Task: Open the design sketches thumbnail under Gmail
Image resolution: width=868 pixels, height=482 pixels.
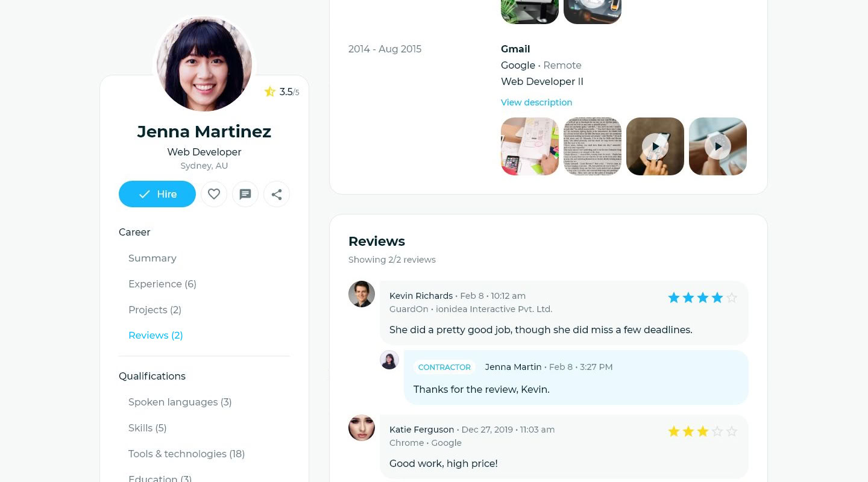Action: click(530, 146)
